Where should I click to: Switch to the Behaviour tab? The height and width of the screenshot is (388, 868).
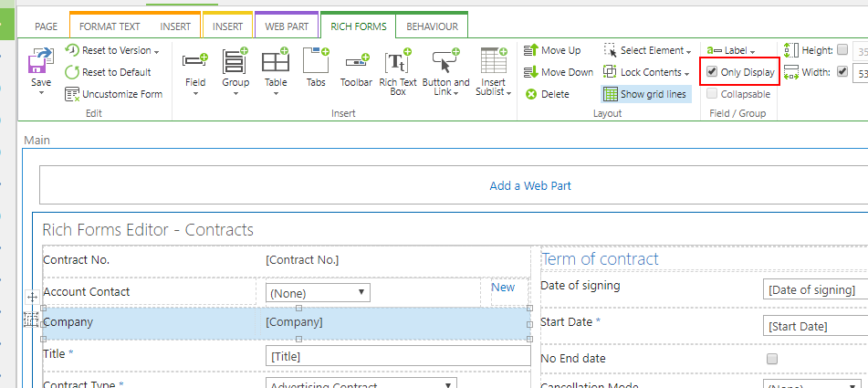point(433,26)
